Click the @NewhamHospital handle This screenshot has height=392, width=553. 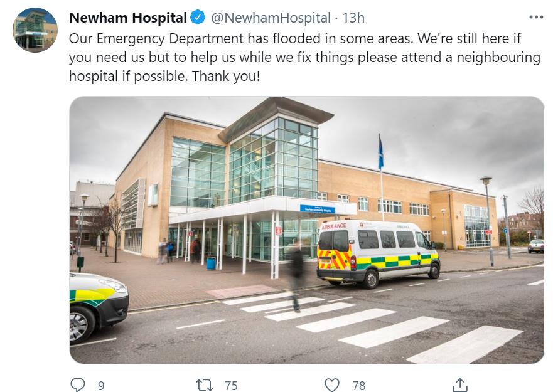pos(271,18)
